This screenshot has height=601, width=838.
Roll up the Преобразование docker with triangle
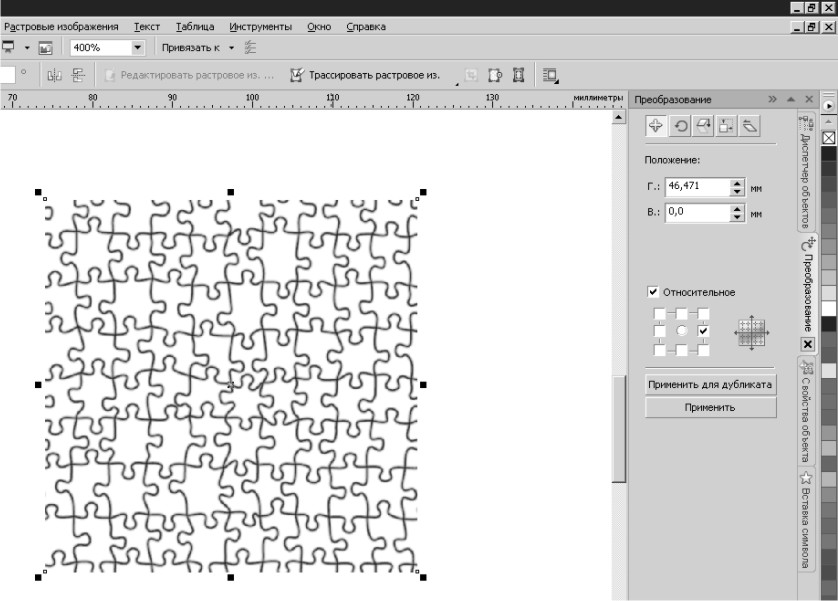click(x=791, y=99)
